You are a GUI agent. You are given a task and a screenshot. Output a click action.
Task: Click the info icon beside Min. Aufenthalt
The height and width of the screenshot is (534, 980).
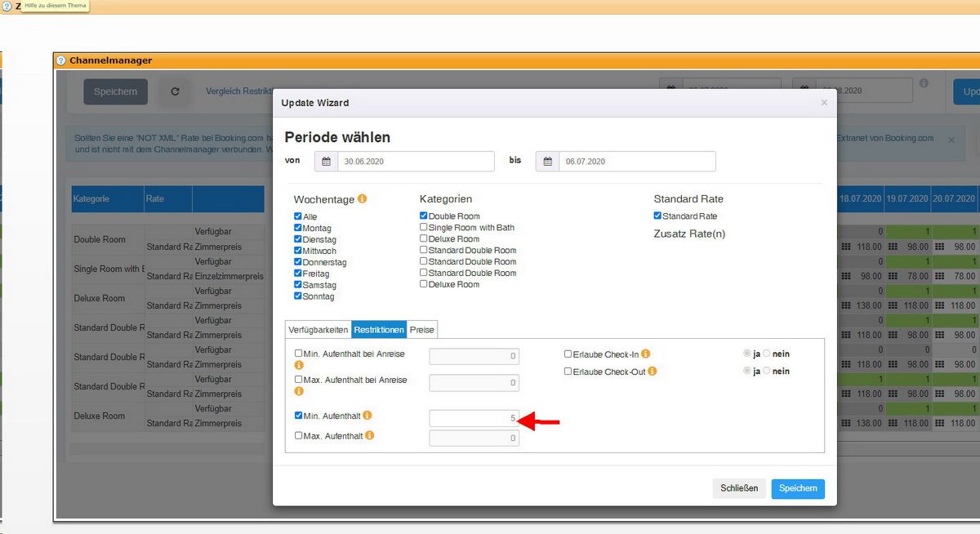[x=367, y=416]
